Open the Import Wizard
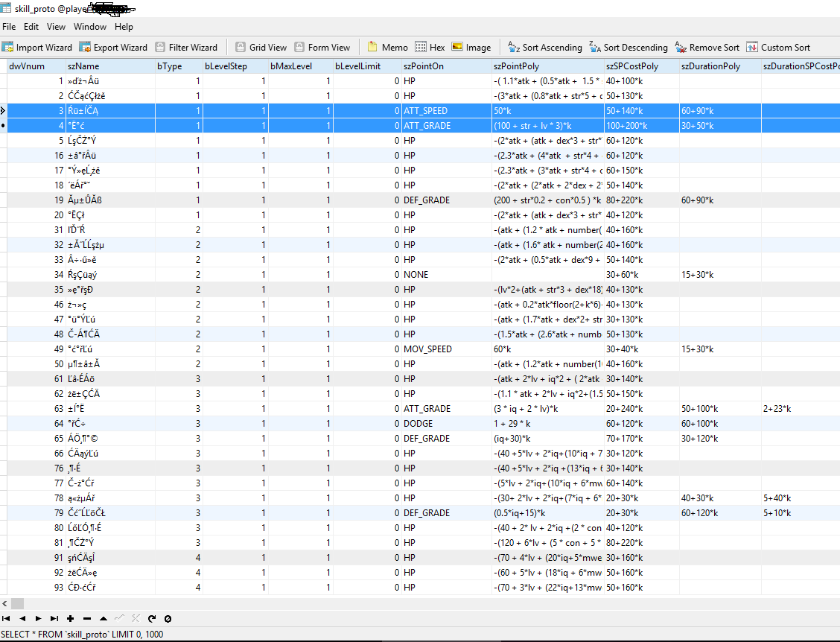The width and height of the screenshot is (840, 642). coord(38,47)
